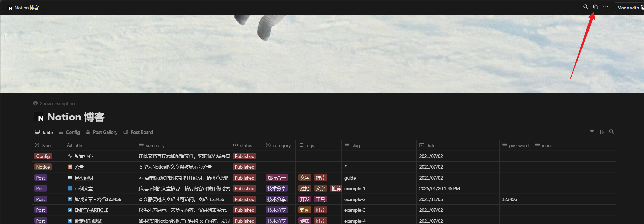This screenshot has height=224, width=644.
Task: Click the notebook icon of 公告
Action: [x=70, y=167]
